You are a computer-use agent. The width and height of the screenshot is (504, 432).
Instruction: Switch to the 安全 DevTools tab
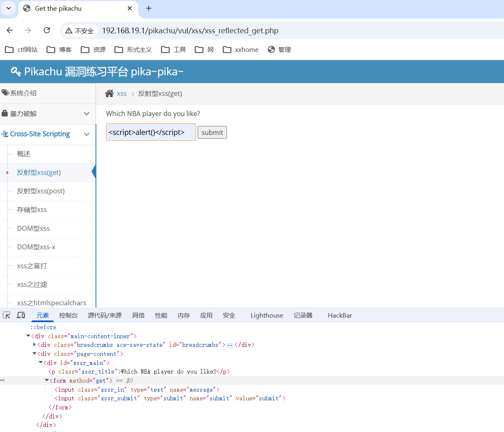(229, 316)
